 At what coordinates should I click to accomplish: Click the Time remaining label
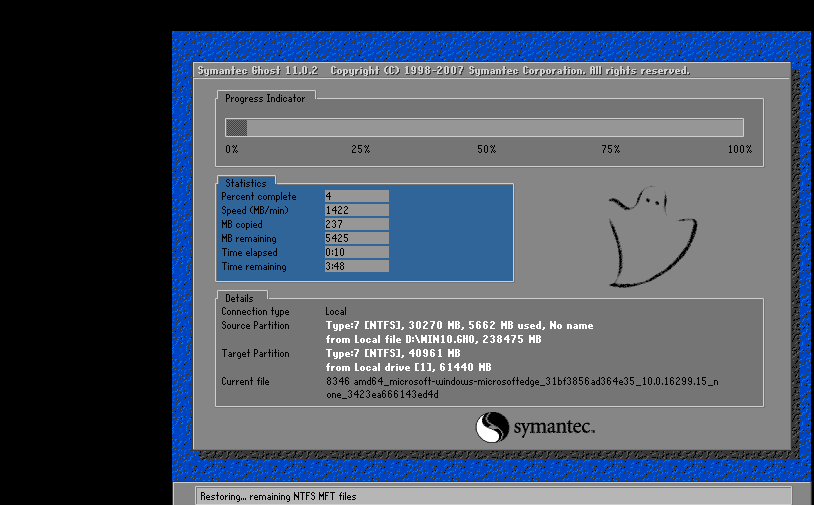click(254, 267)
